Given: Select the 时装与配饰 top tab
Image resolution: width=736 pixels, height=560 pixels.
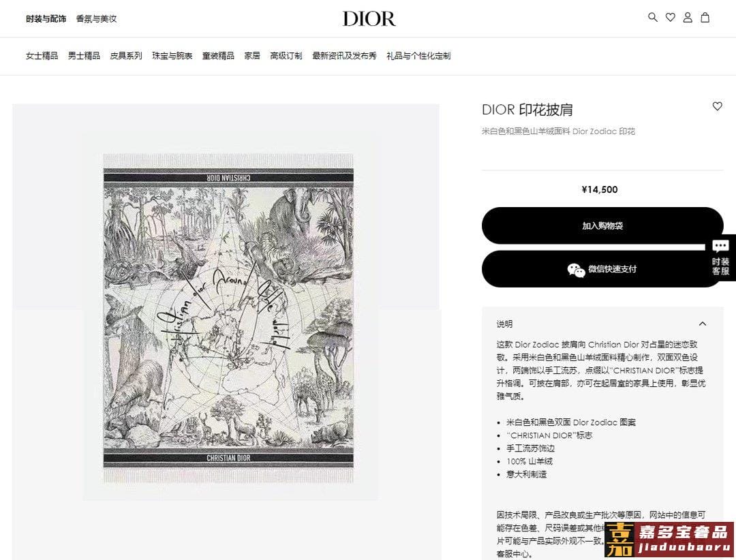Looking at the screenshot, I should point(46,19).
